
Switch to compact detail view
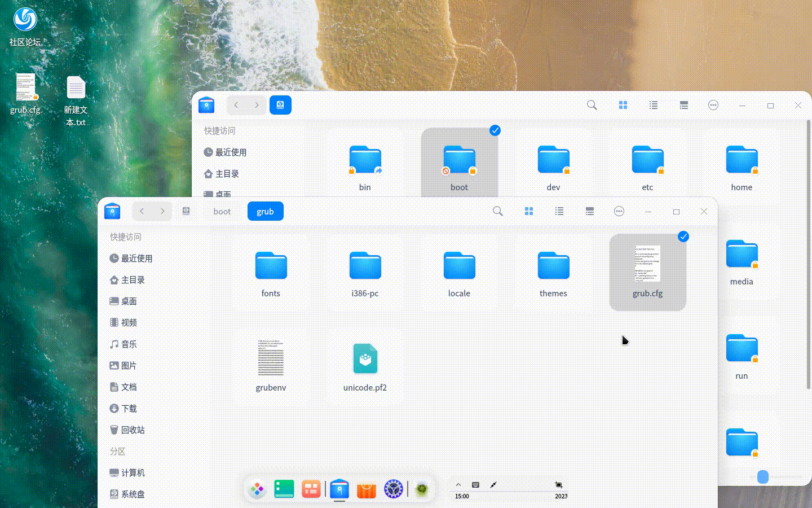589,211
